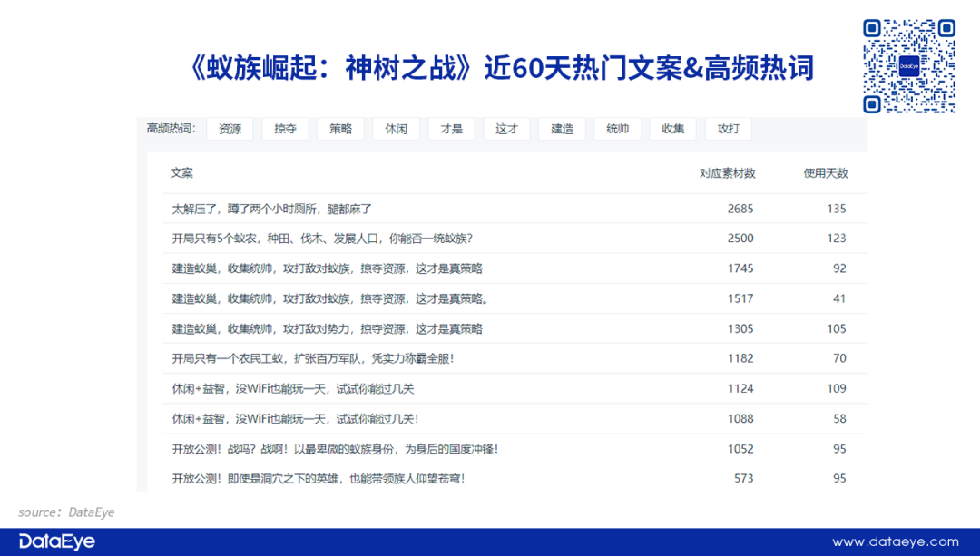This screenshot has width=980, height=556.
Task: Click the materials value 1305
Action: tap(740, 328)
